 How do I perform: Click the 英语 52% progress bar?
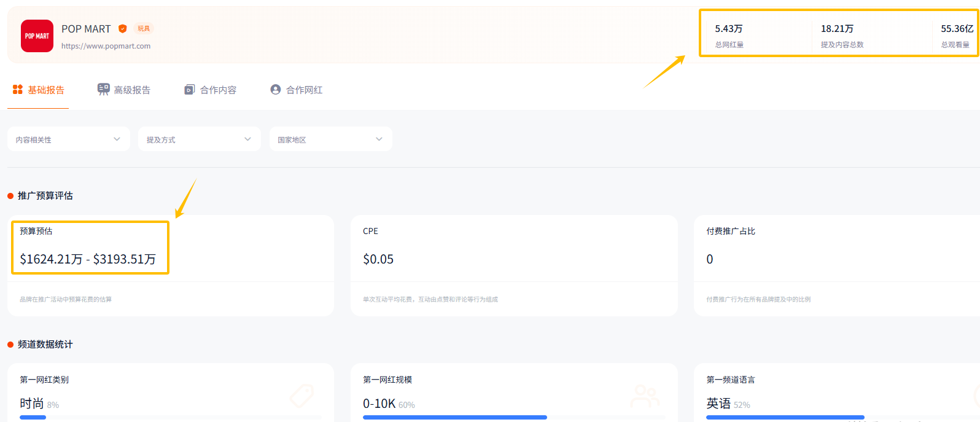[785, 417]
